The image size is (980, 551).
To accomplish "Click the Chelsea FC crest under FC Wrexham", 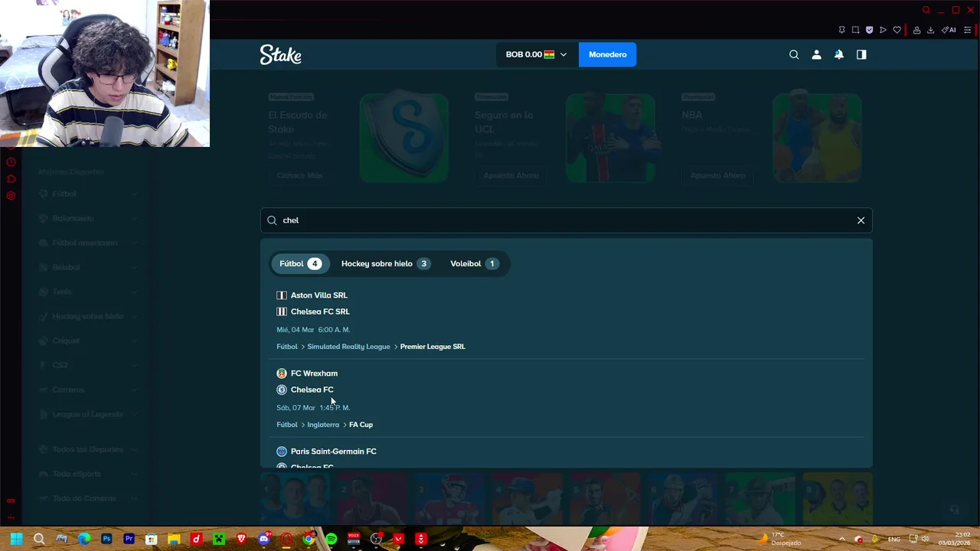I will tap(282, 390).
